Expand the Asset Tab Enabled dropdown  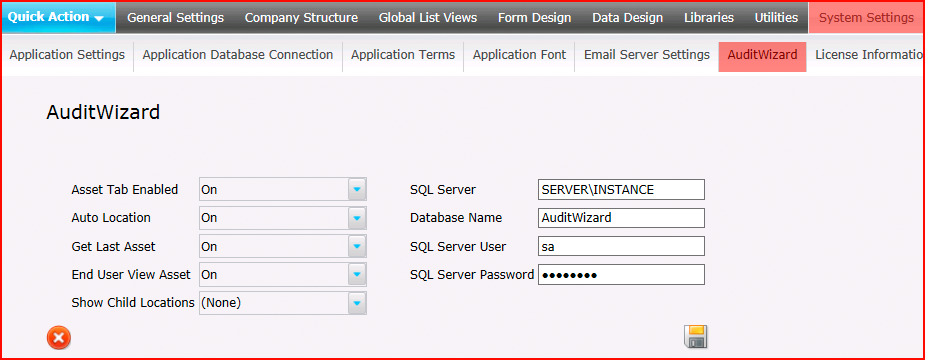pyautogui.click(x=357, y=189)
